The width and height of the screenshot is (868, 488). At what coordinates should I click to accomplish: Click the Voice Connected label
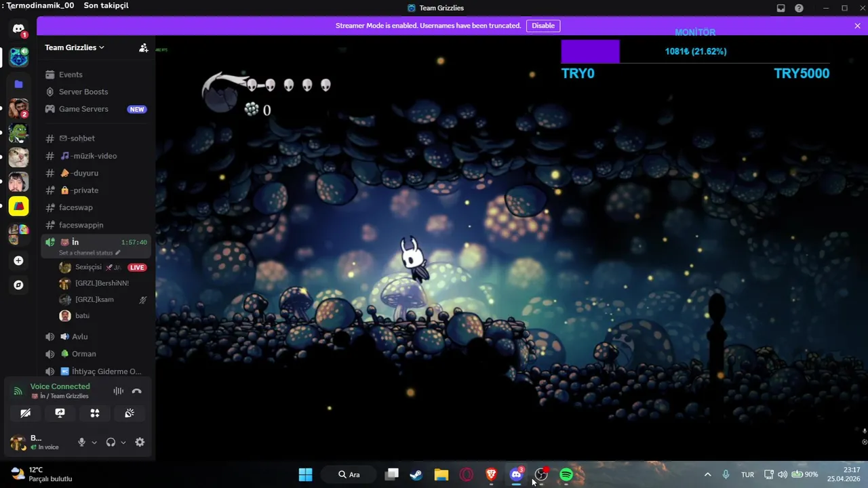click(60, 386)
